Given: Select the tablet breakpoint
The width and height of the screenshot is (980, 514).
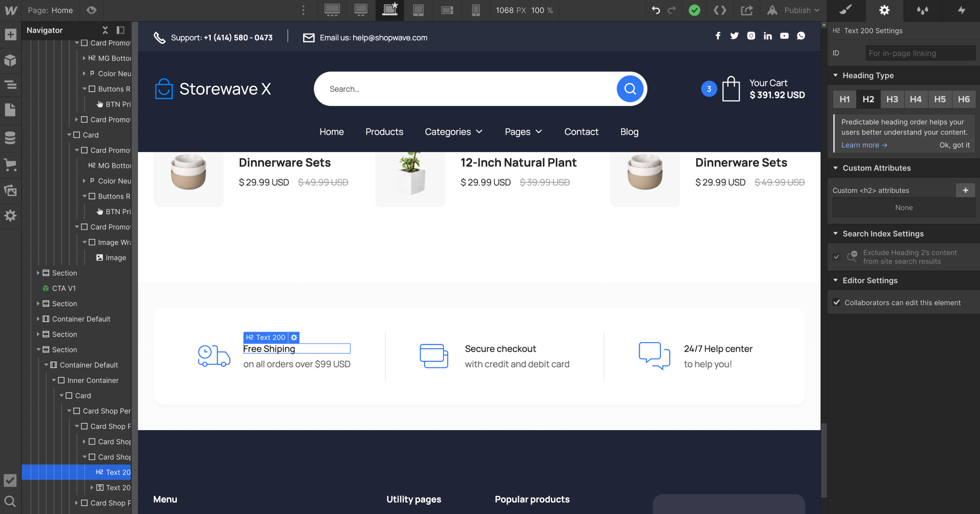Looking at the screenshot, I should coord(418,10).
